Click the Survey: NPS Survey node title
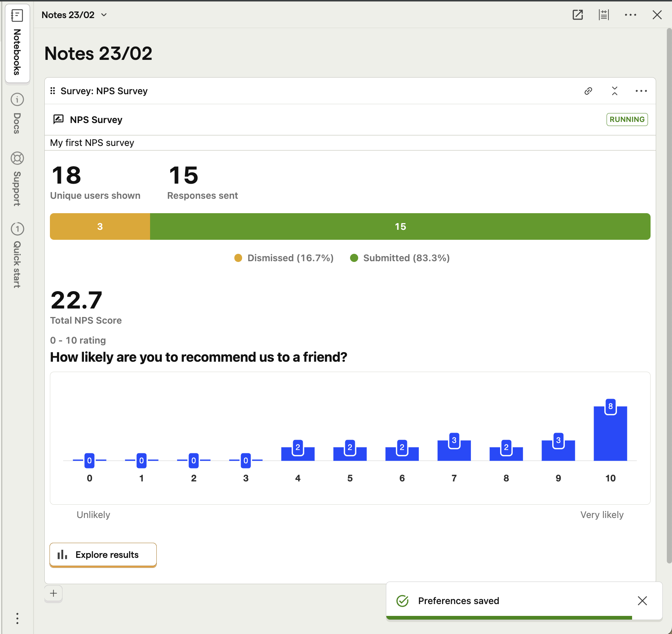The height and width of the screenshot is (634, 672). [104, 91]
